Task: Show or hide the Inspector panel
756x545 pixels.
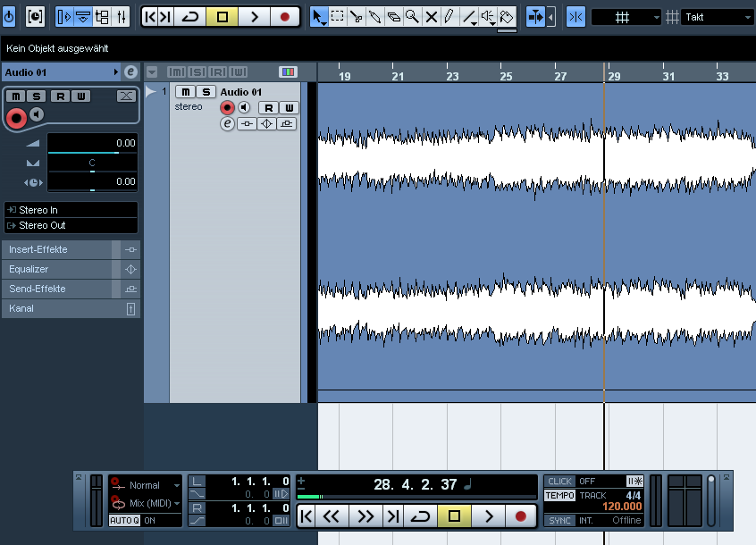Action: point(64,17)
